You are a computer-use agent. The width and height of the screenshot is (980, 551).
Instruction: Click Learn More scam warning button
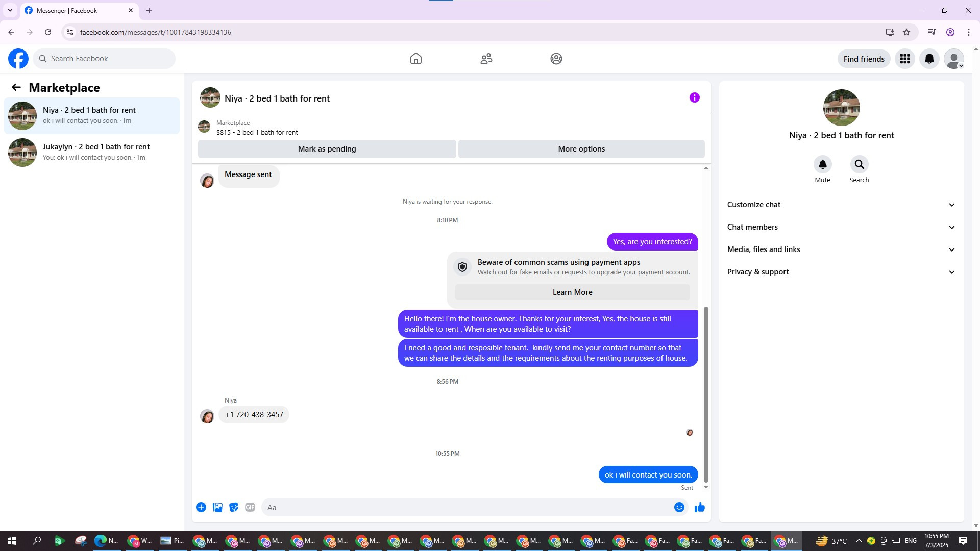click(572, 292)
